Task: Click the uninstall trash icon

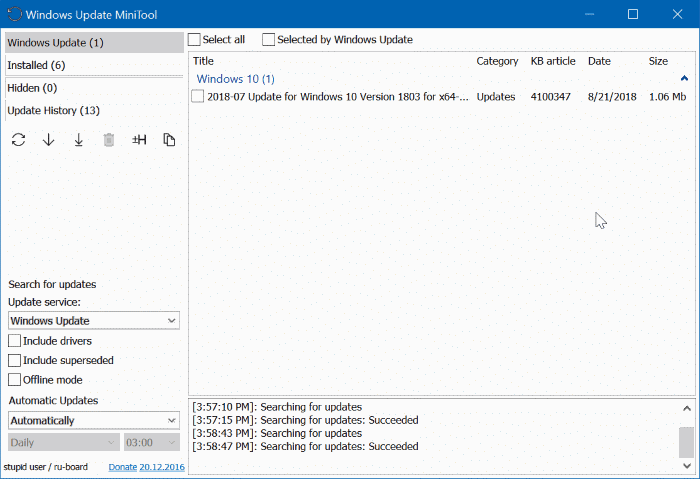Action: [x=108, y=140]
